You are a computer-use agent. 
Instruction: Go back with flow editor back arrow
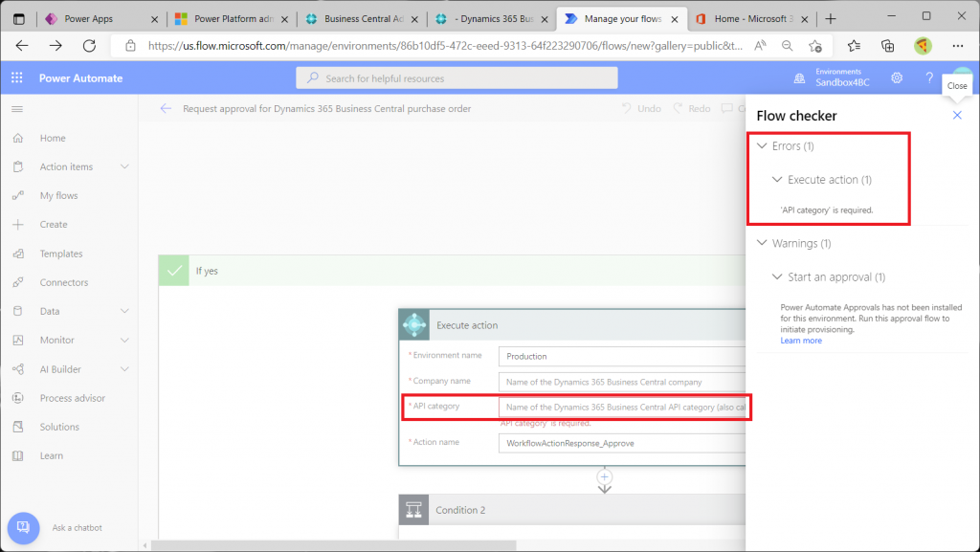(166, 108)
